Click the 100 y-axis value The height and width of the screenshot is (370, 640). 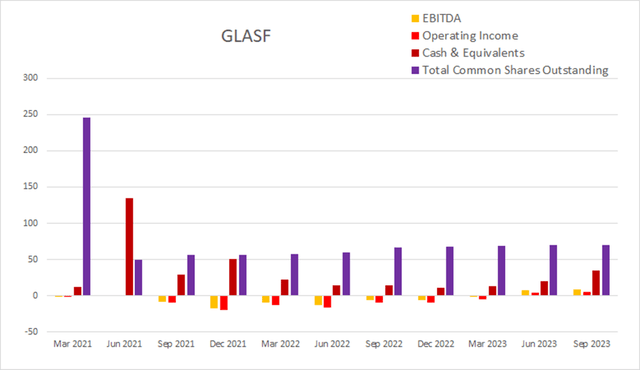tap(31, 223)
